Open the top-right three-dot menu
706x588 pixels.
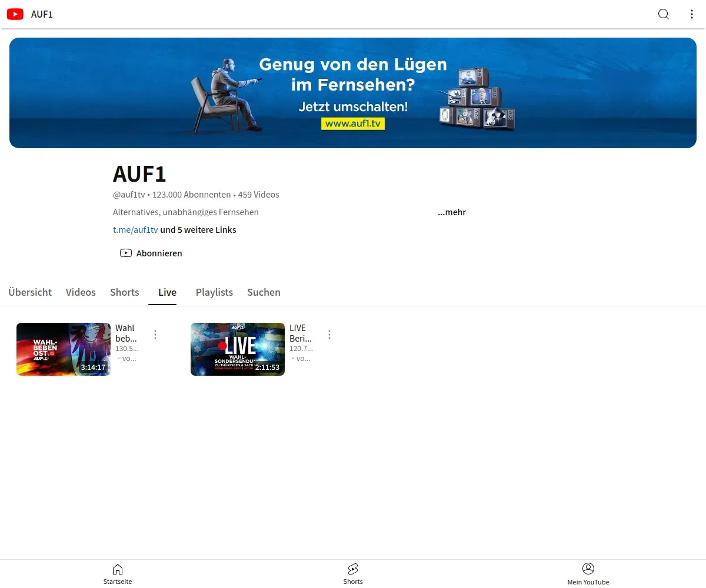[692, 14]
